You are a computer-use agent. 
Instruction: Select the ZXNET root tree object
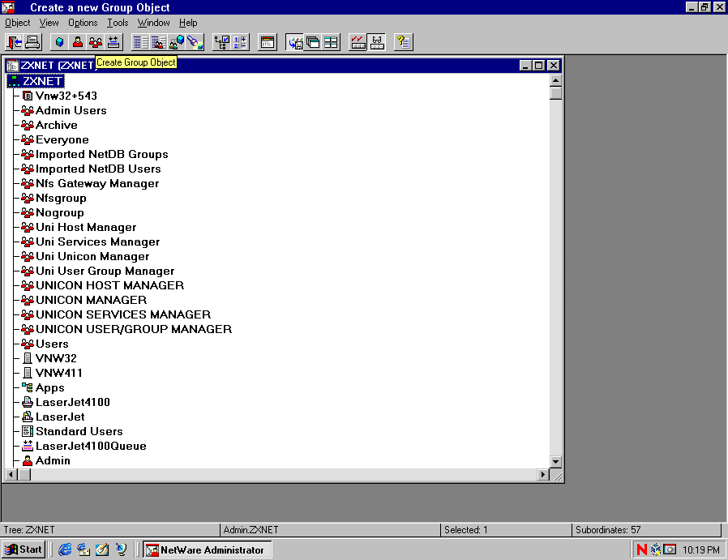click(x=36, y=81)
